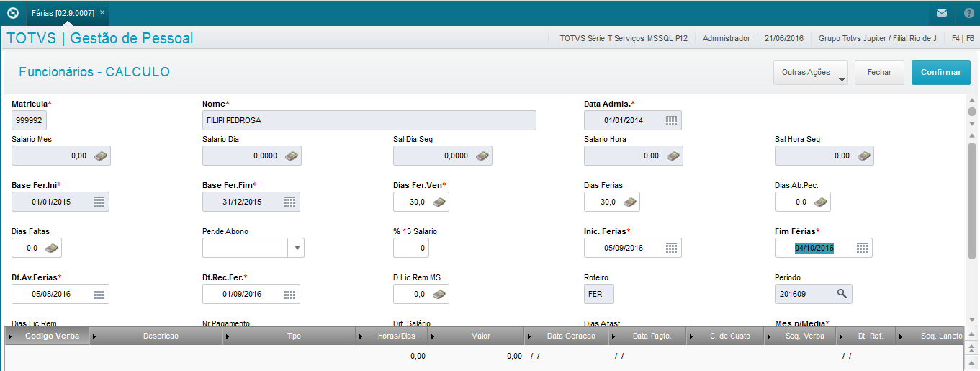Open the help question mark icon
The height and width of the screenshot is (371, 980).
pos(968,13)
